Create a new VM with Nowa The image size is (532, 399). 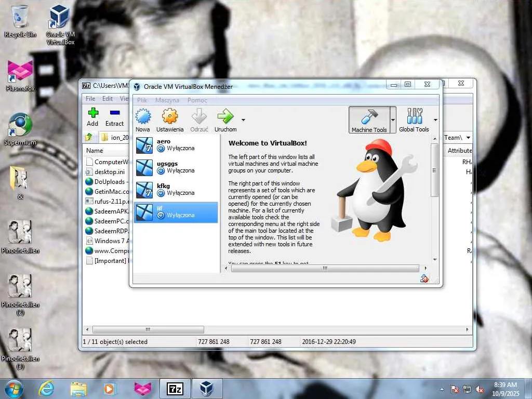(143, 120)
